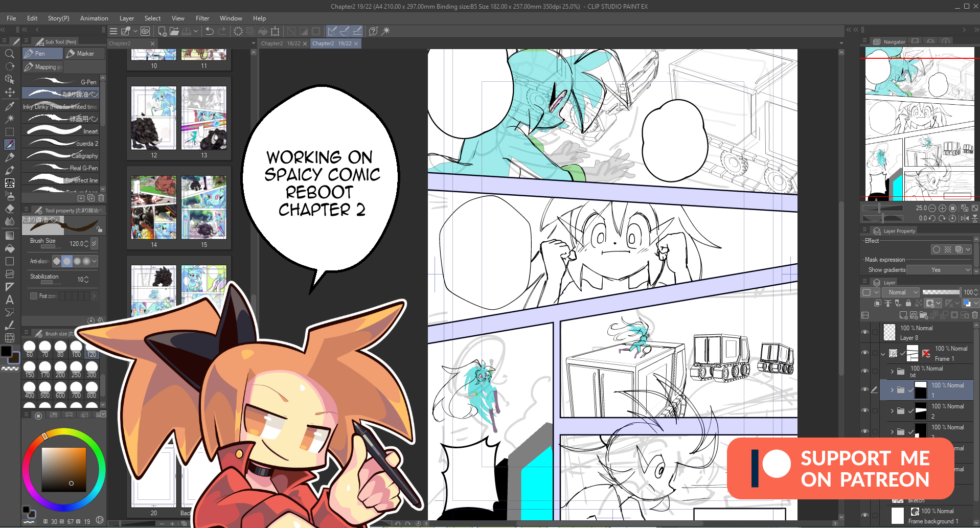Open page 15 thumbnail in page manager
The image size is (980, 528).
[204, 208]
